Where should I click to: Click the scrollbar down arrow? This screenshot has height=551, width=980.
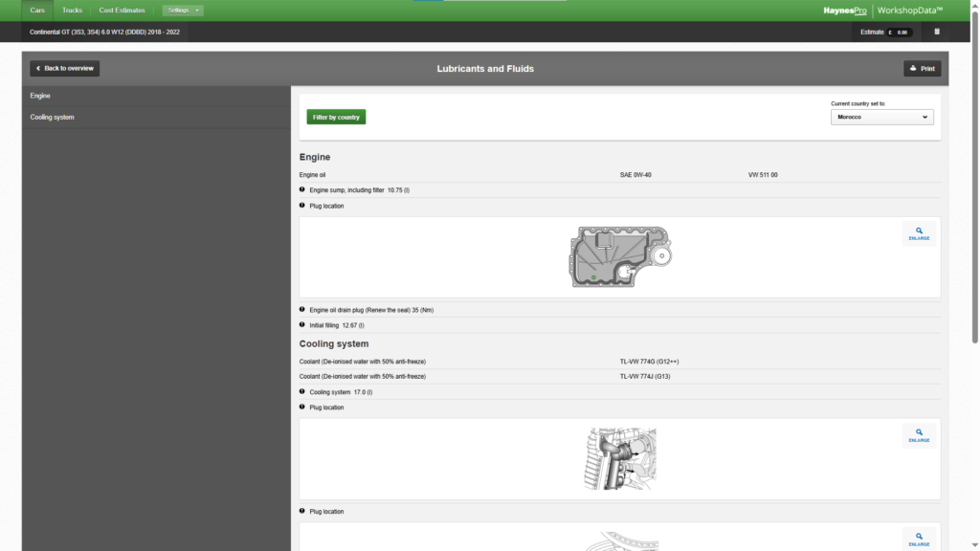point(975,546)
